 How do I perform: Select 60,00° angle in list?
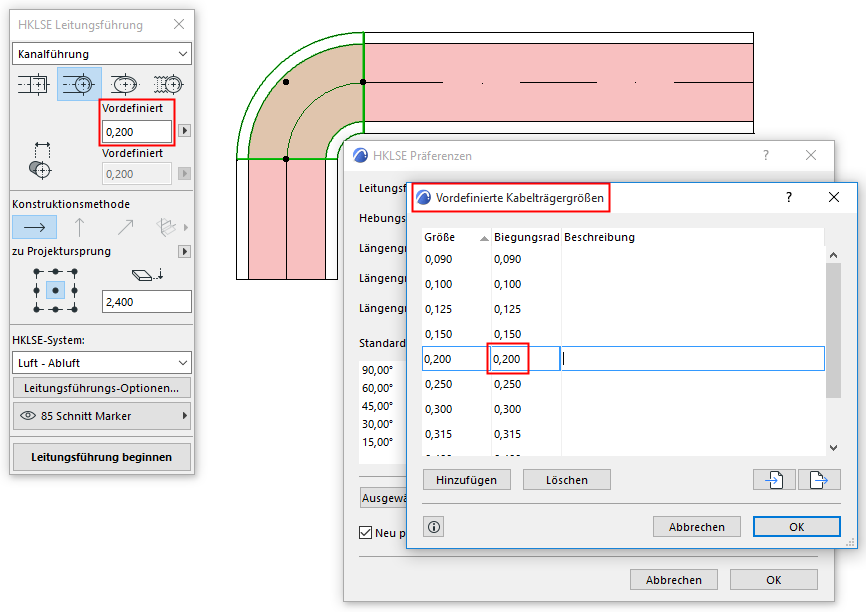pyautogui.click(x=378, y=388)
